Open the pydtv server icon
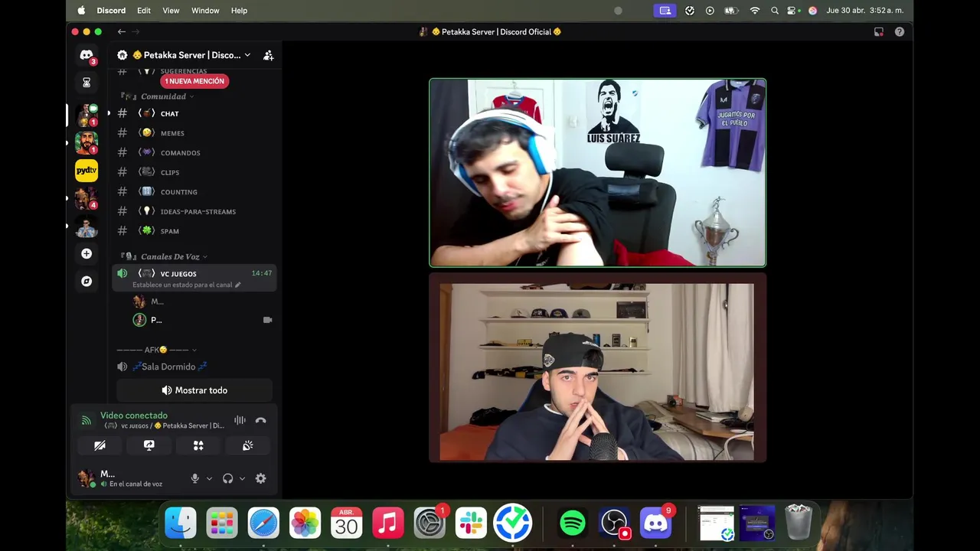This screenshot has height=551, width=980. tap(87, 170)
